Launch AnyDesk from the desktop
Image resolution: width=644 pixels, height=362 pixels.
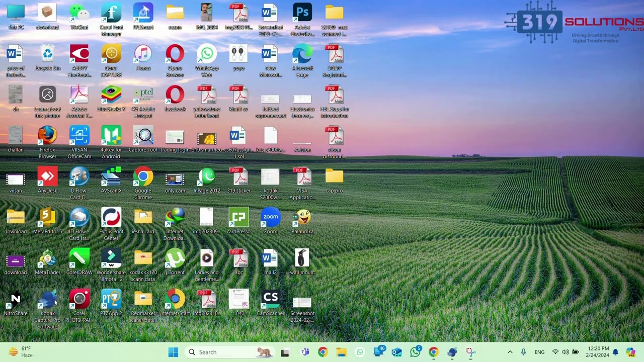point(47,180)
